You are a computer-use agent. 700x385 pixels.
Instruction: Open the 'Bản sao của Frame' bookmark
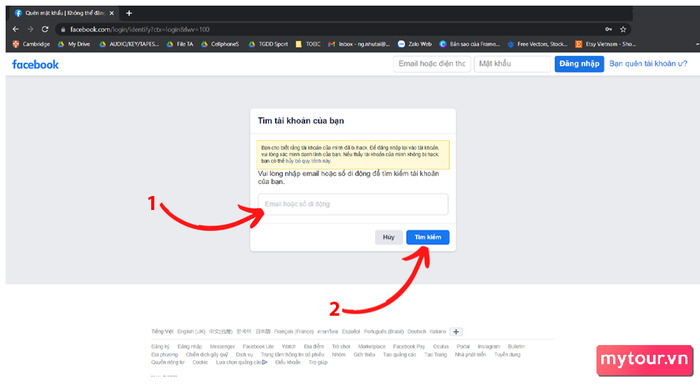(470, 44)
